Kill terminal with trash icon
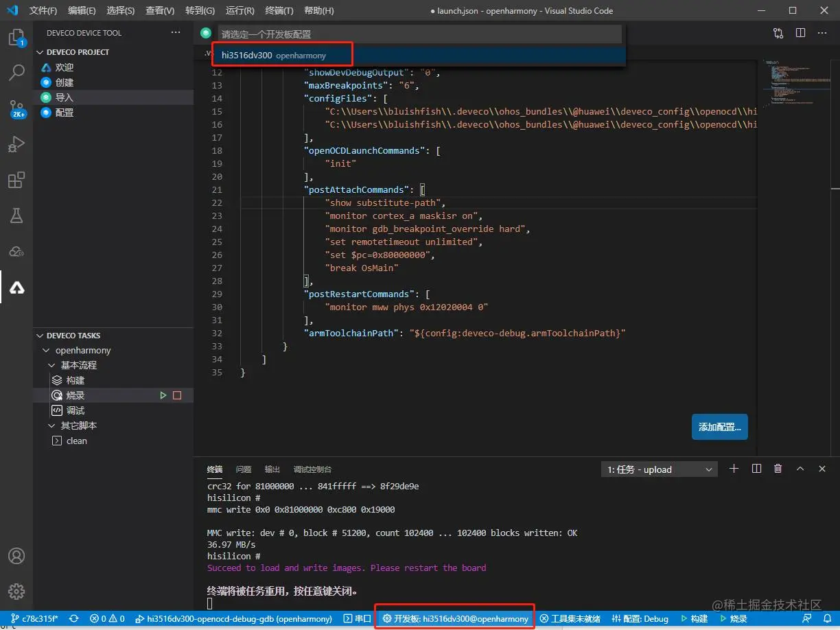This screenshot has width=840, height=630. pos(778,469)
